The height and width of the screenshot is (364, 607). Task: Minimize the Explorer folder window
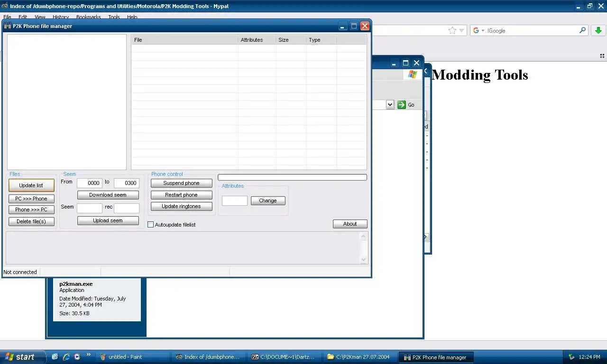point(395,63)
